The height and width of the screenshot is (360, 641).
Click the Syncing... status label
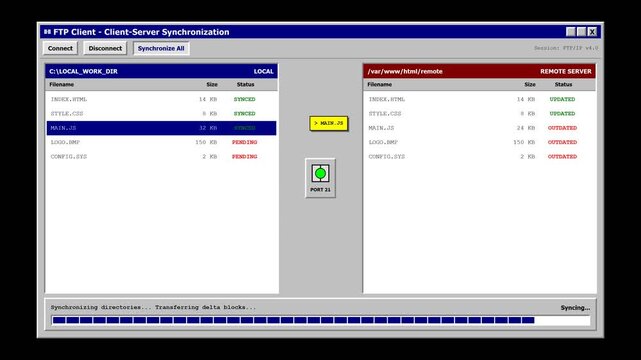(x=575, y=308)
